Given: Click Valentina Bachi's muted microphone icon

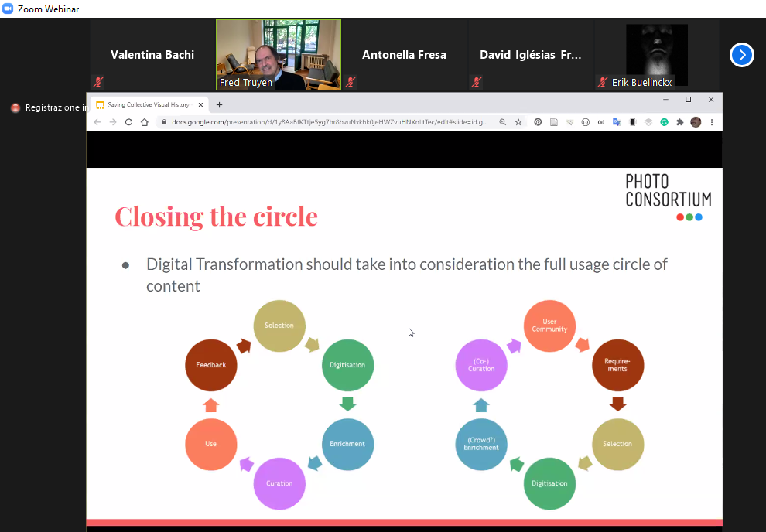Looking at the screenshot, I should pyautogui.click(x=98, y=81).
